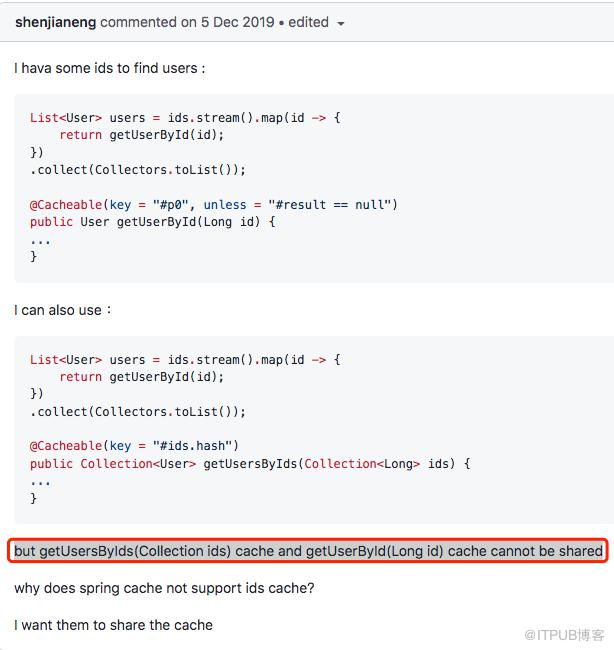614x650 pixels.
Task: Click "I want them to share the cache"
Action: click(x=114, y=625)
